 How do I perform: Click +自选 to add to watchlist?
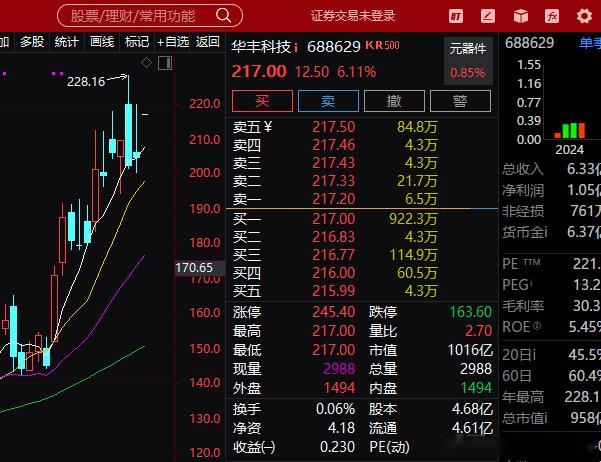[x=173, y=41]
